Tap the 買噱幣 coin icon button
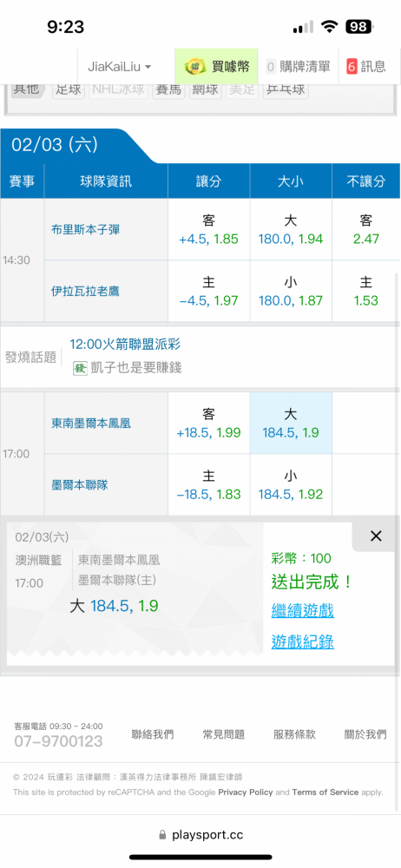The width and height of the screenshot is (401, 868). coord(217,67)
